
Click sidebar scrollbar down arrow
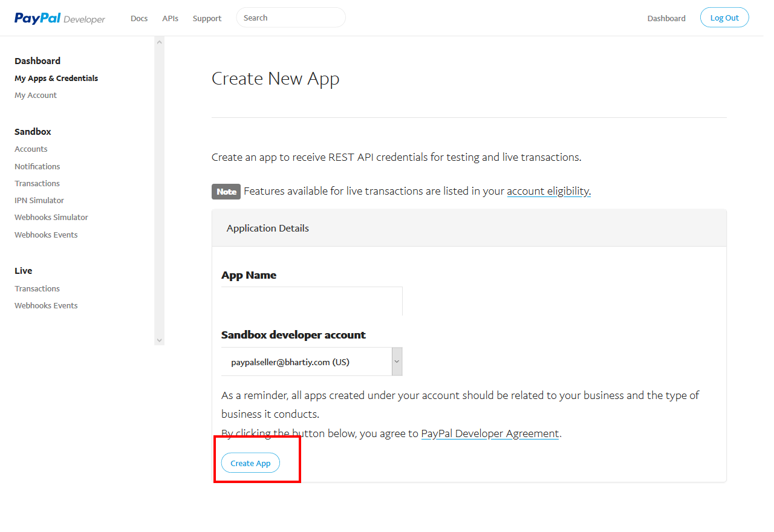[160, 340]
